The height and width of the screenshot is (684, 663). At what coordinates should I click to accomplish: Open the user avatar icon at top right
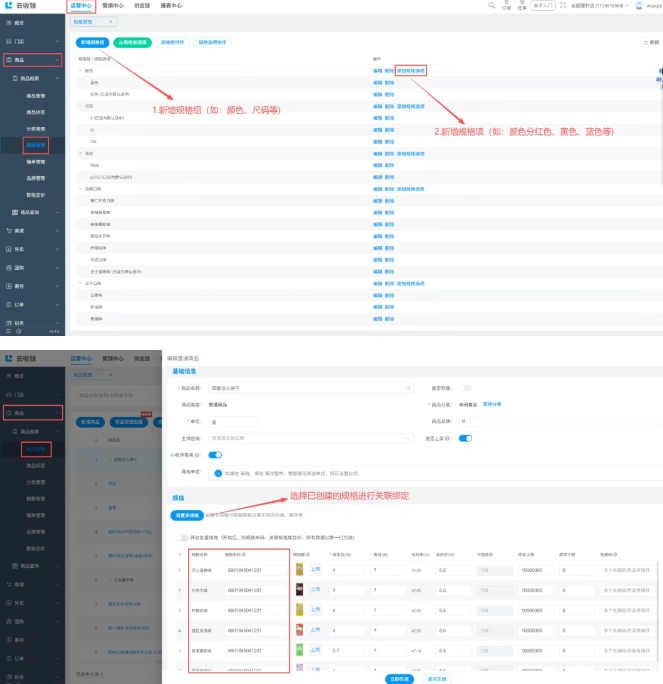(x=639, y=6)
